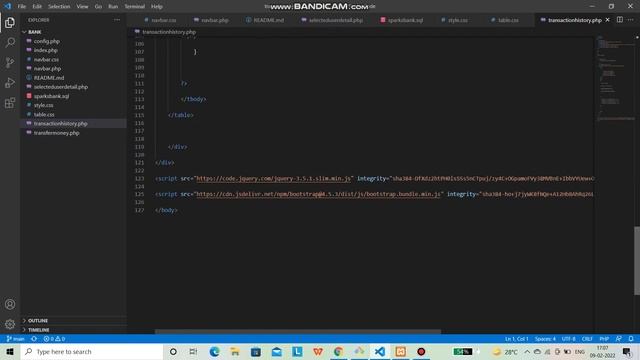Open the Selection menu
The image size is (640, 360).
[59, 7]
